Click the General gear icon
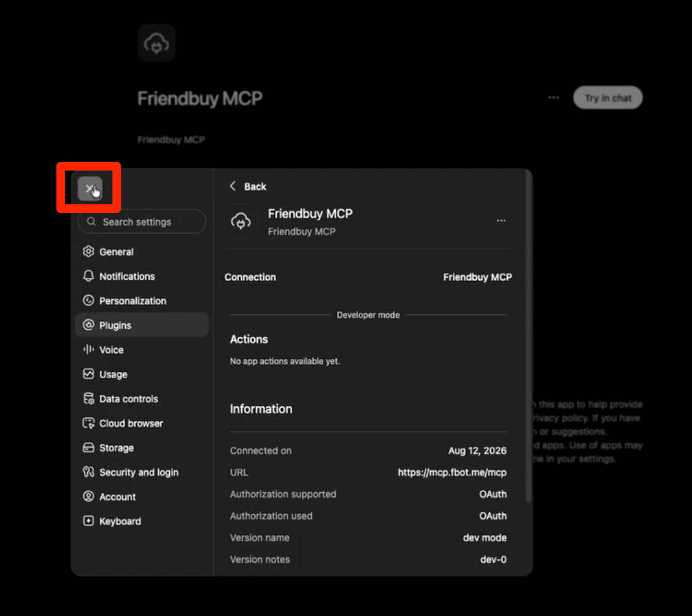Image resolution: width=692 pixels, height=616 pixels. pos(88,252)
